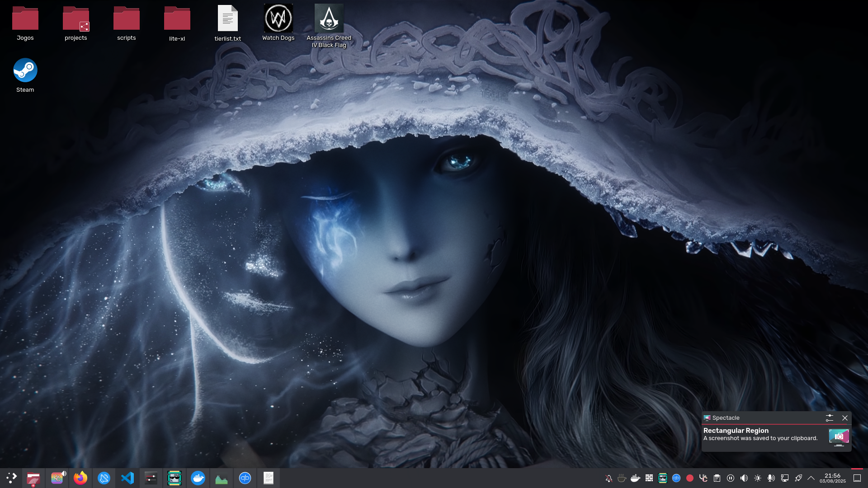Open the Docker whale tray icon

click(x=636, y=478)
